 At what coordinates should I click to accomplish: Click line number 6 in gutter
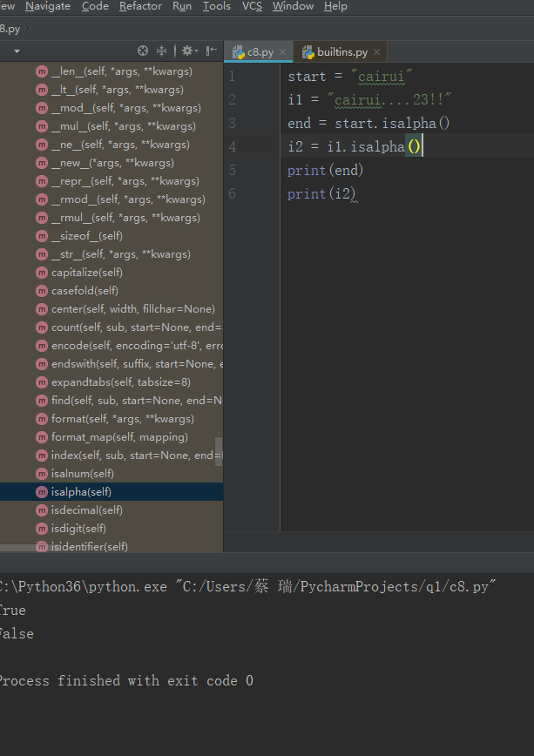pos(232,194)
